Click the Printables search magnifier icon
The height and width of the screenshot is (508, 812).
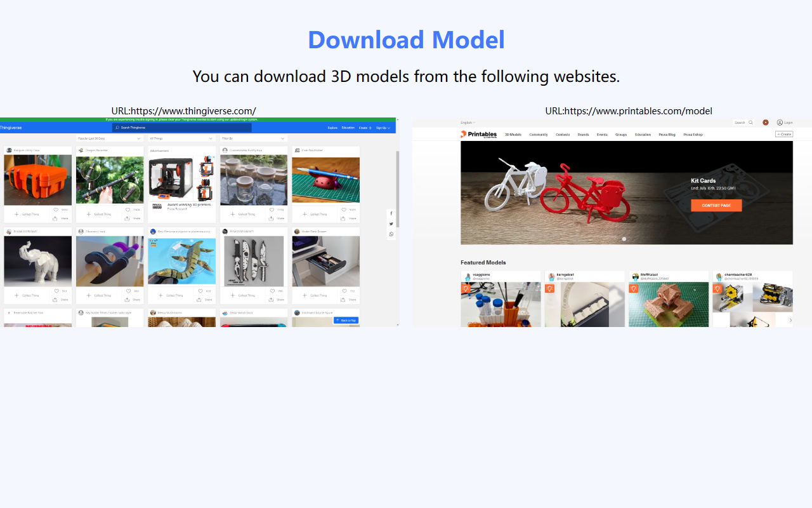coord(750,123)
